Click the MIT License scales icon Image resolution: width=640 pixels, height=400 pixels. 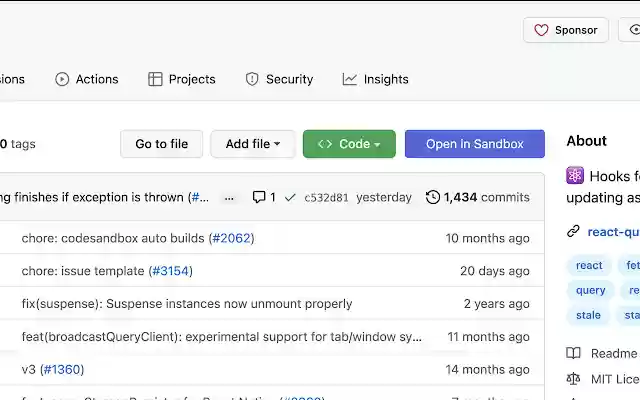pyautogui.click(x=573, y=379)
